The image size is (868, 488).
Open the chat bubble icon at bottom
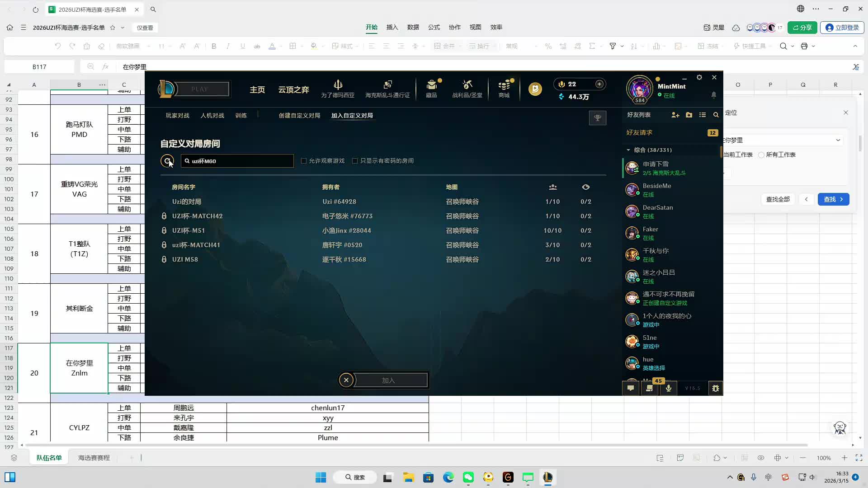[x=631, y=388]
